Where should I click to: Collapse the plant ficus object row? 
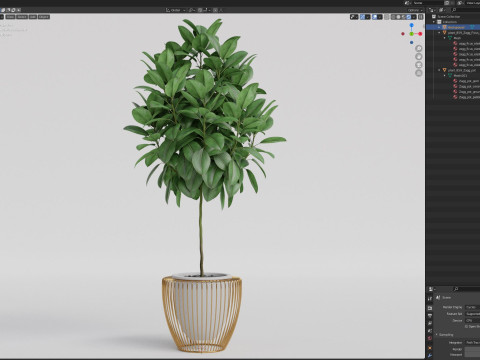coord(439,33)
